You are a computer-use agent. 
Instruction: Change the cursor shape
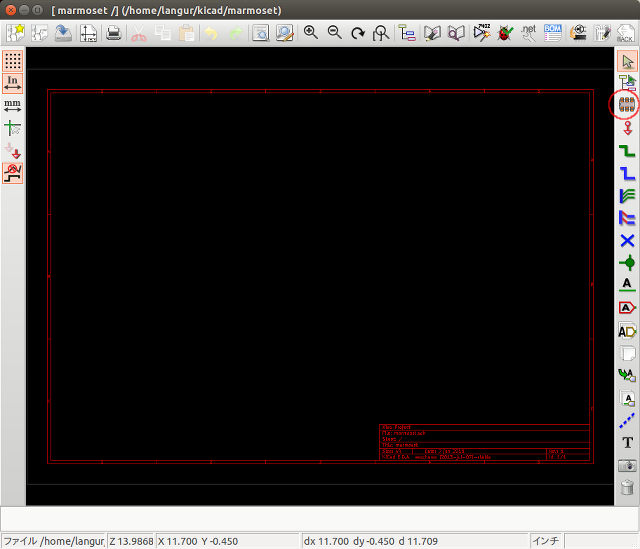[13, 128]
